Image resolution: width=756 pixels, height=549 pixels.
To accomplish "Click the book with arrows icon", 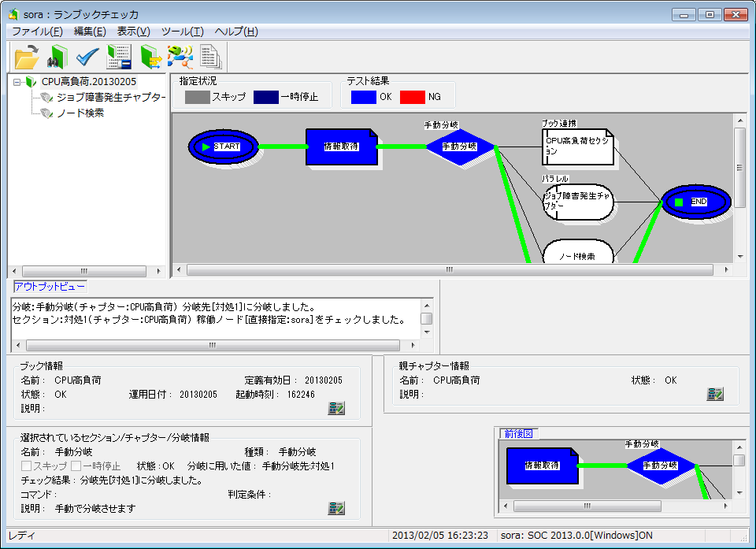I will (x=151, y=57).
